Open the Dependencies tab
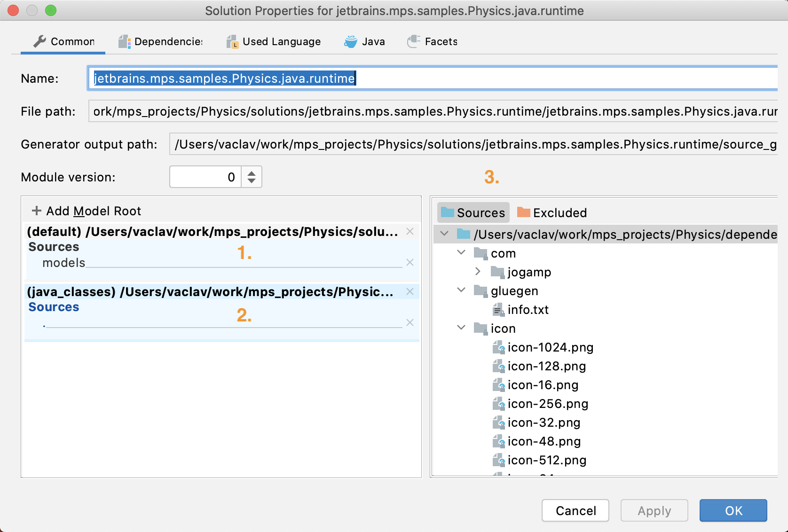 point(161,42)
